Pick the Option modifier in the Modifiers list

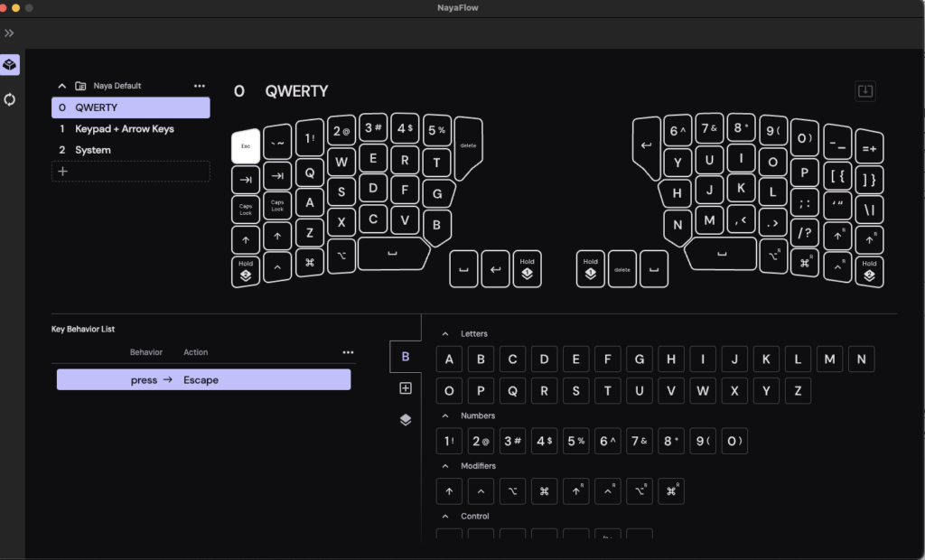(x=513, y=491)
